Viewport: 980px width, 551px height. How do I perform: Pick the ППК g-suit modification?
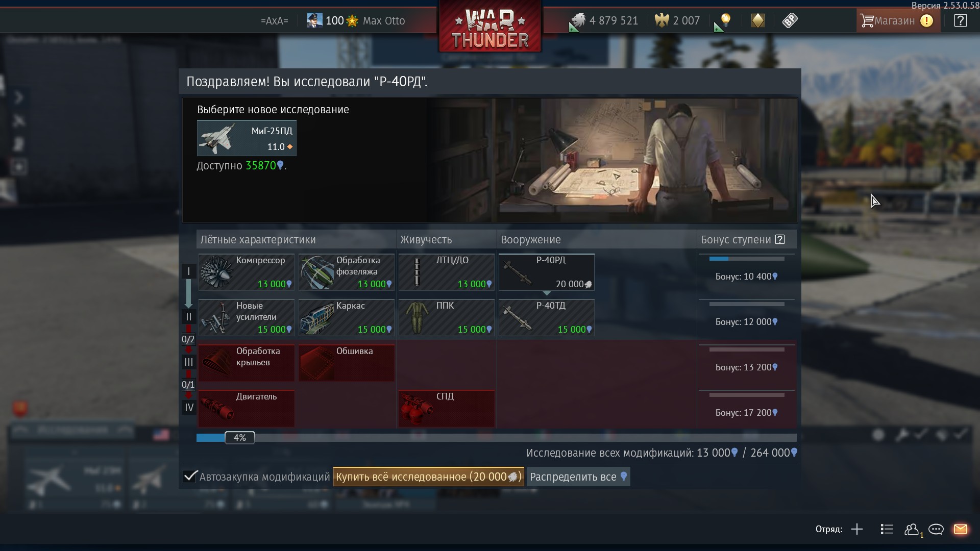[x=447, y=317]
